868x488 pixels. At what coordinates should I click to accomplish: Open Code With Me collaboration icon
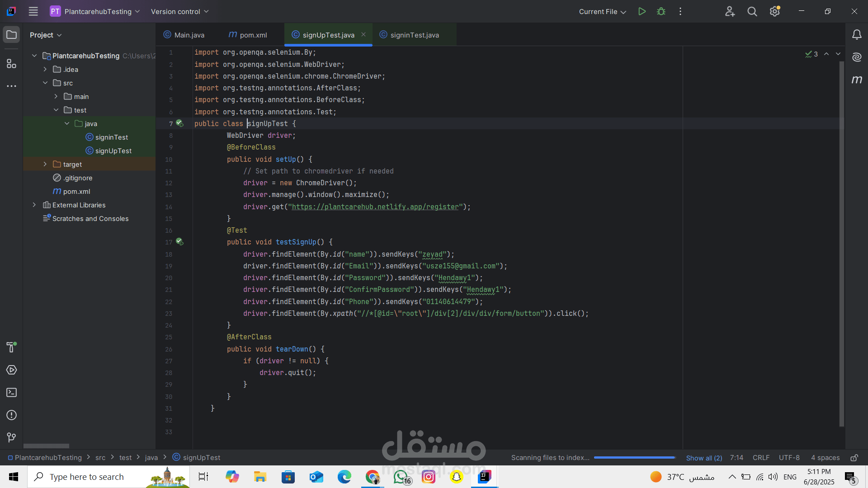(730, 11)
